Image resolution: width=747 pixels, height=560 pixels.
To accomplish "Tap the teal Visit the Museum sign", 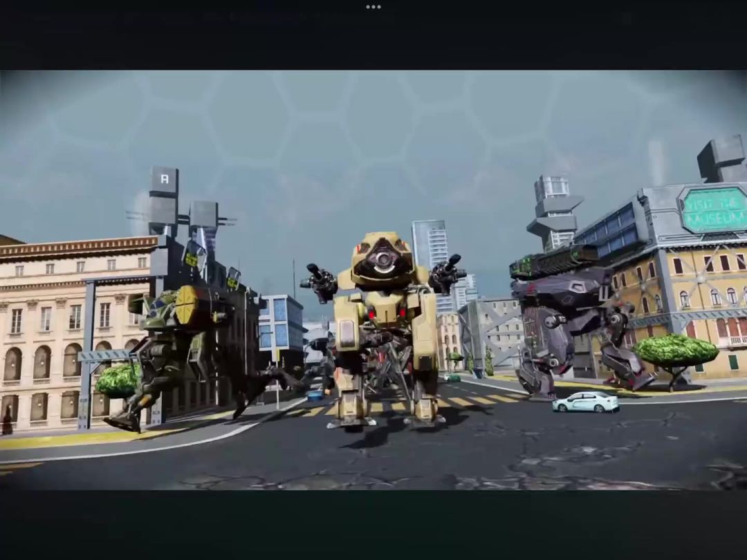I will tap(712, 210).
